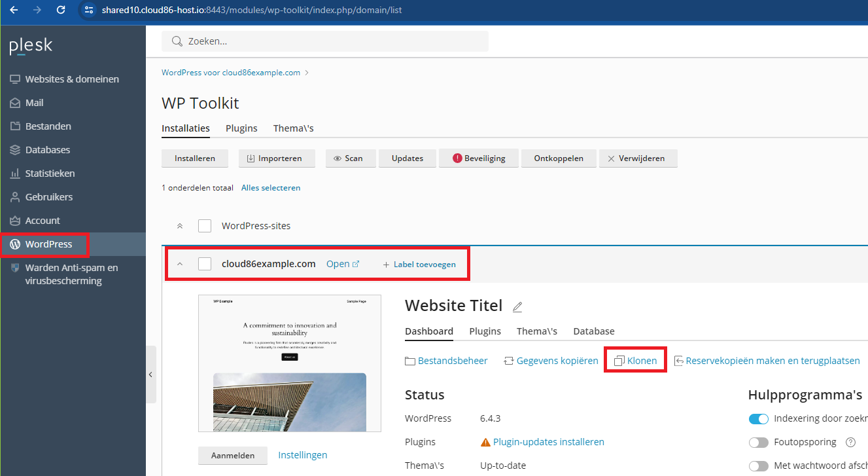
Task: Click the browser back arrow
Action: tap(14, 10)
